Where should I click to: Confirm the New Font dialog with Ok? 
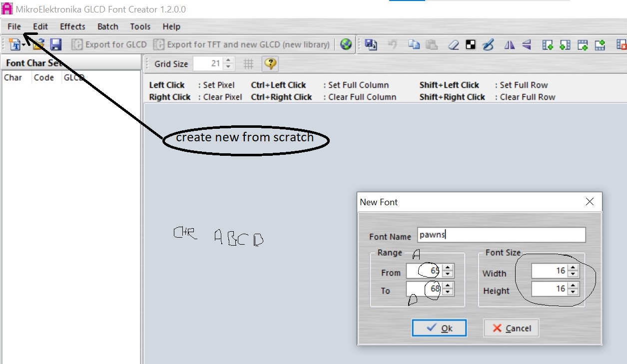click(x=439, y=328)
